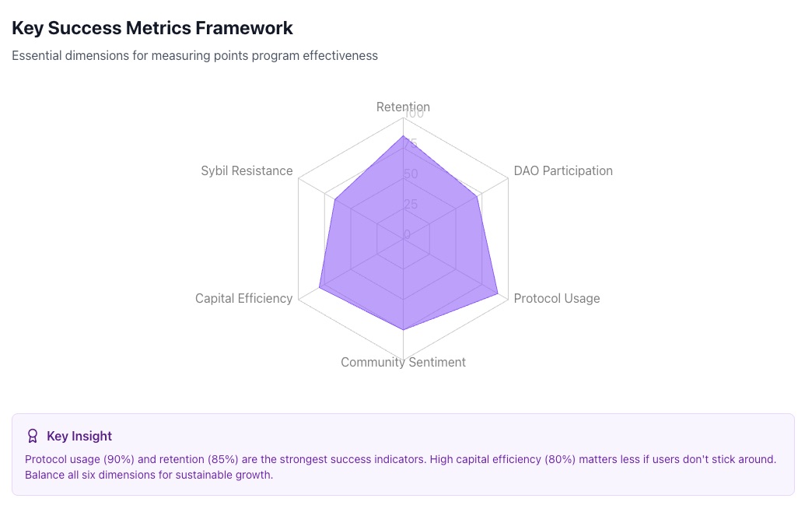Click the Key Success Metrics Framework heading
Image resolution: width=812 pixels, height=509 pixels.
(152, 28)
